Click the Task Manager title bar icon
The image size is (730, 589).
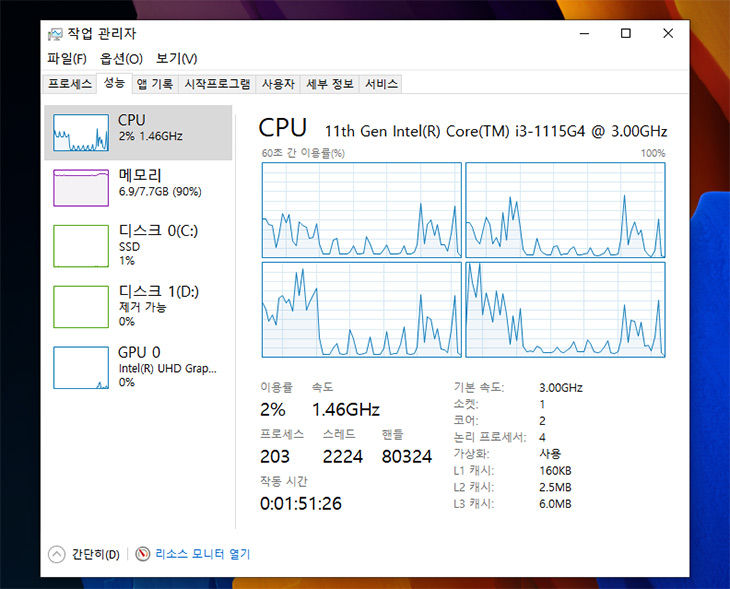55,34
